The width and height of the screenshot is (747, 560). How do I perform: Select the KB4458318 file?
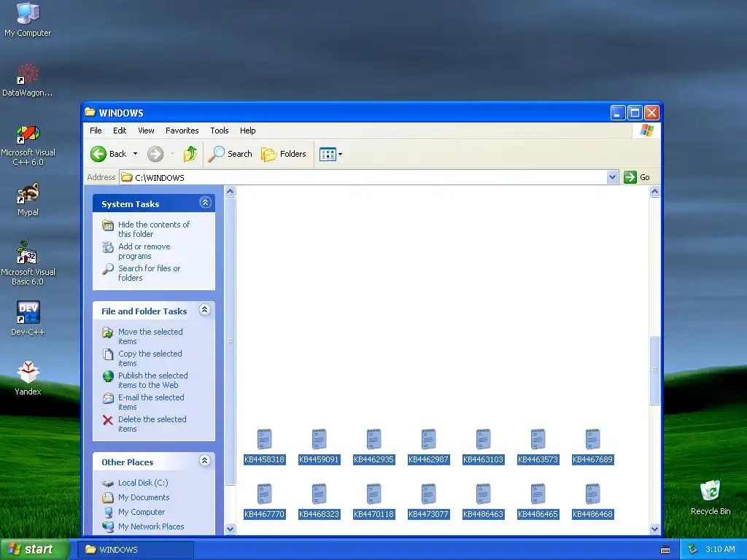[x=264, y=446]
